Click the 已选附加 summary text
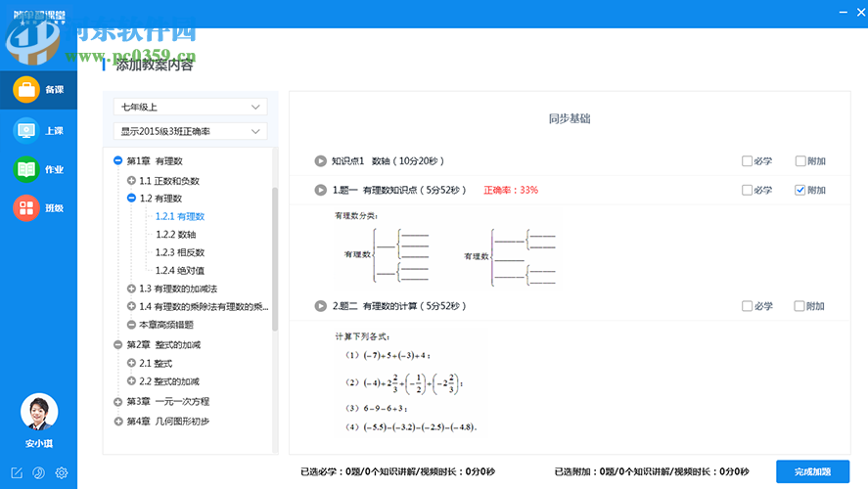This screenshot has height=489, width=868. coord(652,471)
